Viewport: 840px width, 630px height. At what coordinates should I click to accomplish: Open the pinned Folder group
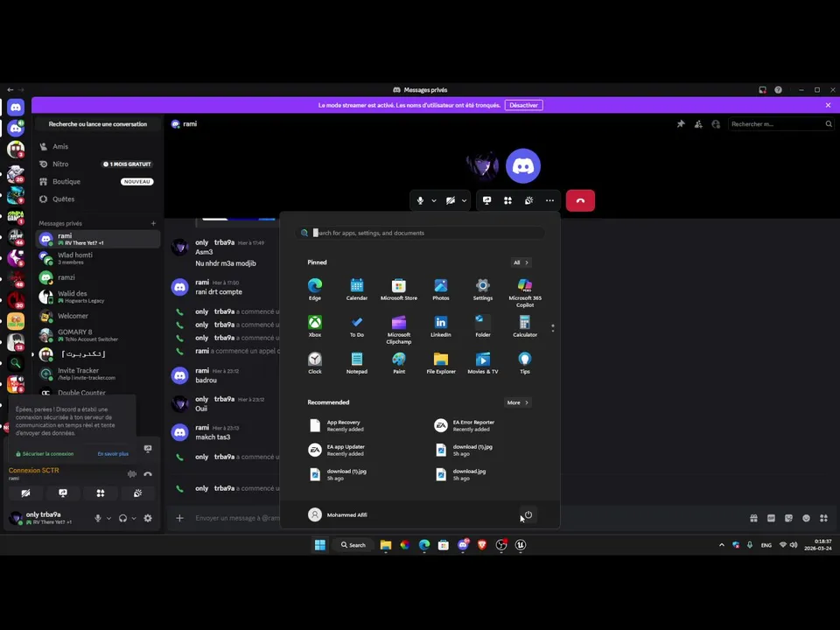pyautogui.click(x=483, y=325)
